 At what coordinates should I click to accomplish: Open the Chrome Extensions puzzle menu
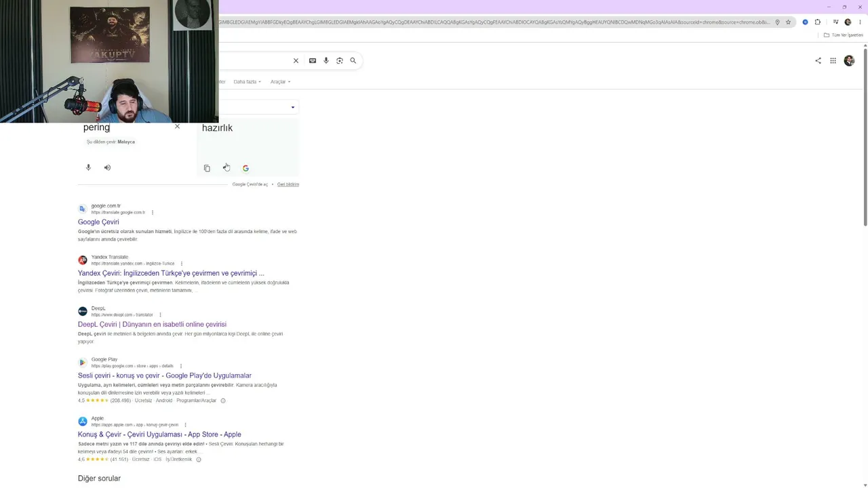818,22
